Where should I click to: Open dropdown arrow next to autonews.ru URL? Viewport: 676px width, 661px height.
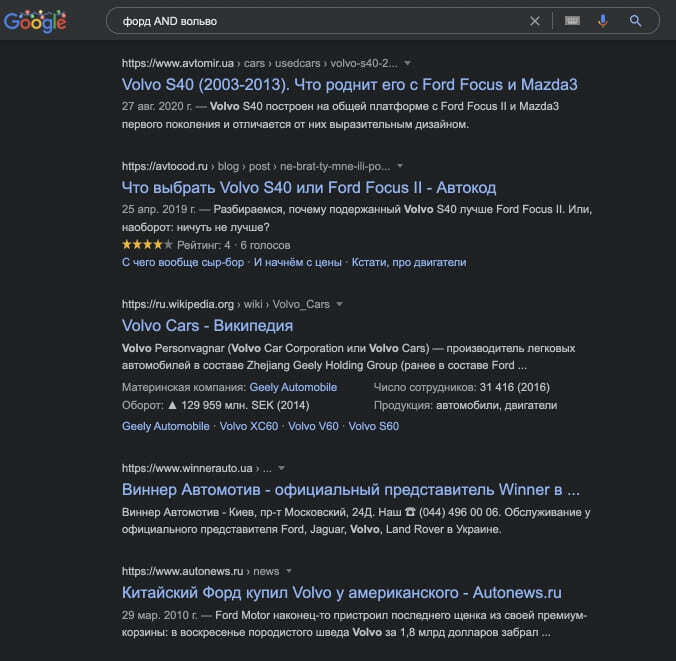pos(288,571)
